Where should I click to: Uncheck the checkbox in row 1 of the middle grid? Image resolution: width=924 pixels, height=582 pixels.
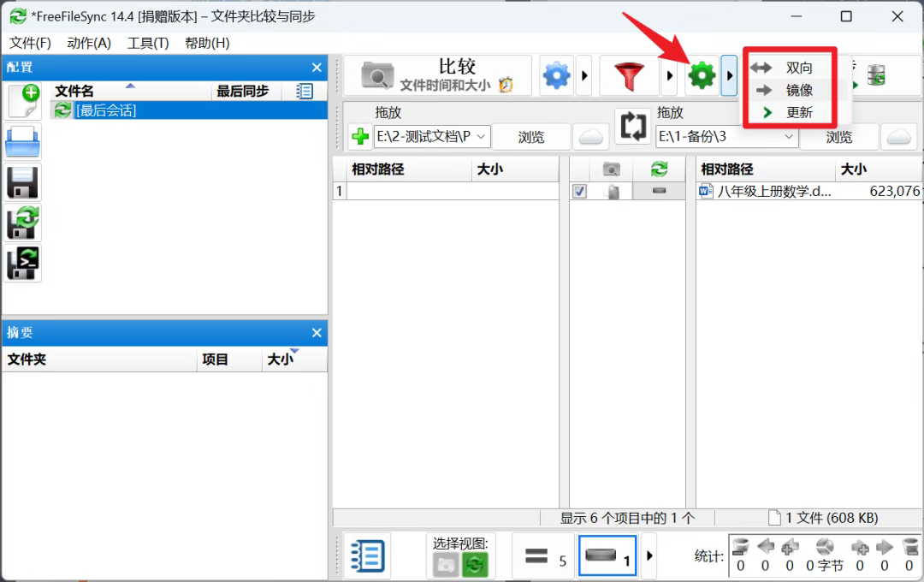coord(579,191)
